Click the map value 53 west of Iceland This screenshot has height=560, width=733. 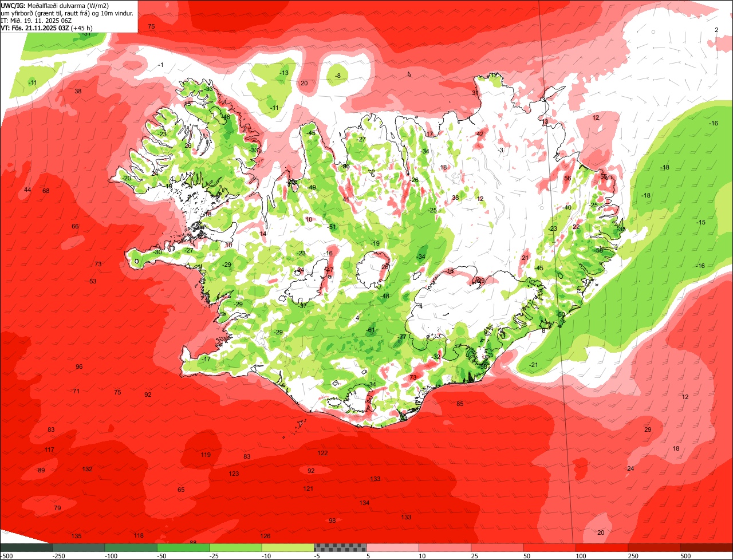click(x=93, y=281)
